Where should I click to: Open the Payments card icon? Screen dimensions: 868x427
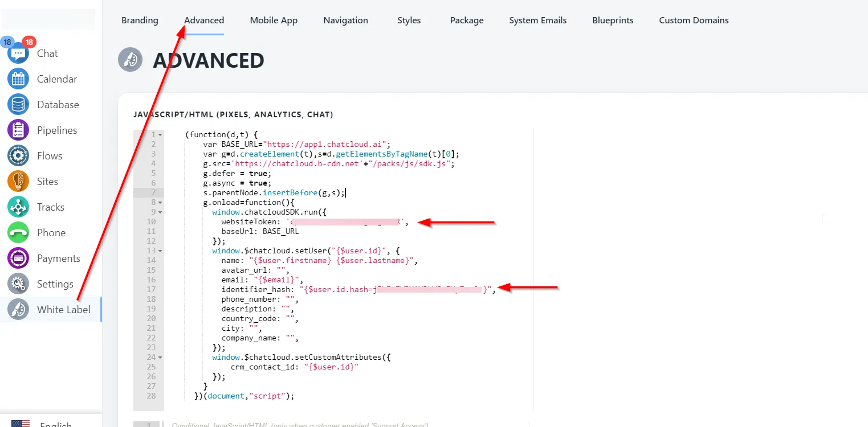[18, 258]
